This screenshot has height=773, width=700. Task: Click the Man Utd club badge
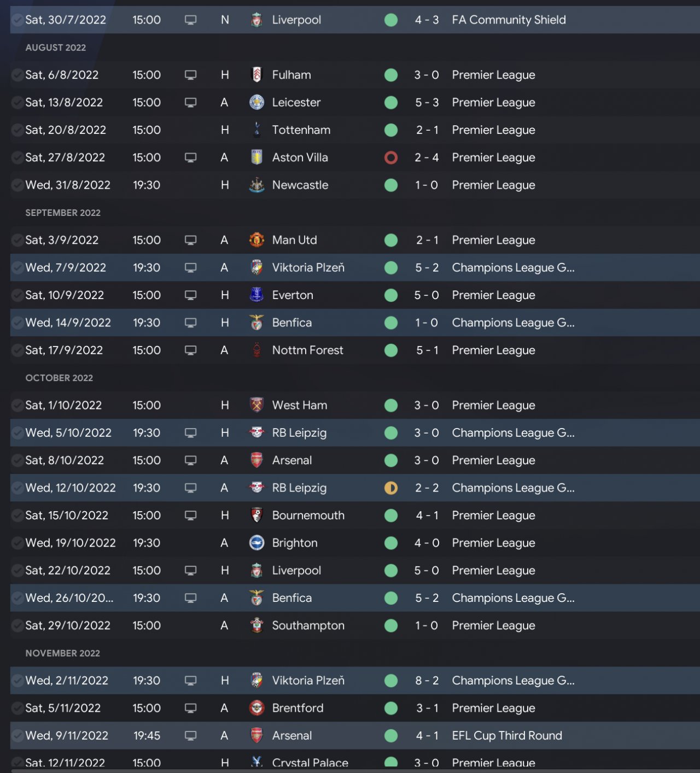pyautogui.click(x=256, y=240)
